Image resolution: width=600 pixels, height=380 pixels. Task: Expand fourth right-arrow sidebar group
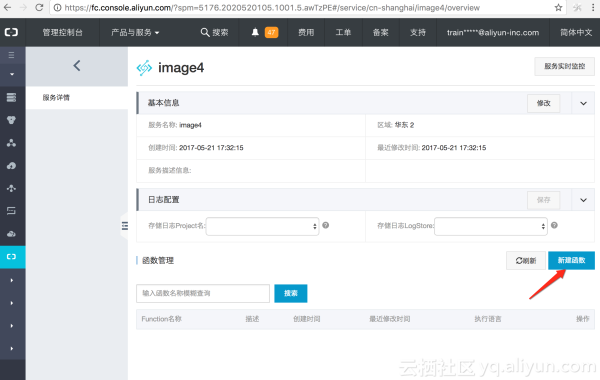click(11, 349)
